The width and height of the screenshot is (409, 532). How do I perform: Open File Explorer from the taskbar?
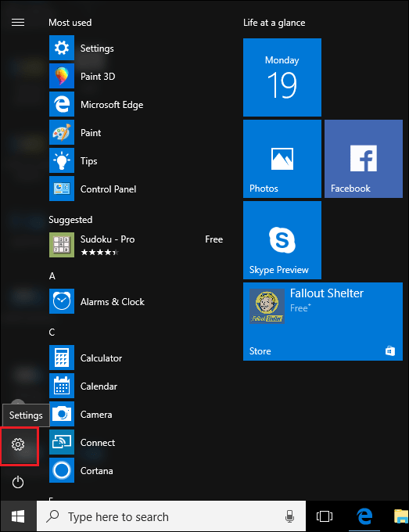(401, 516)
